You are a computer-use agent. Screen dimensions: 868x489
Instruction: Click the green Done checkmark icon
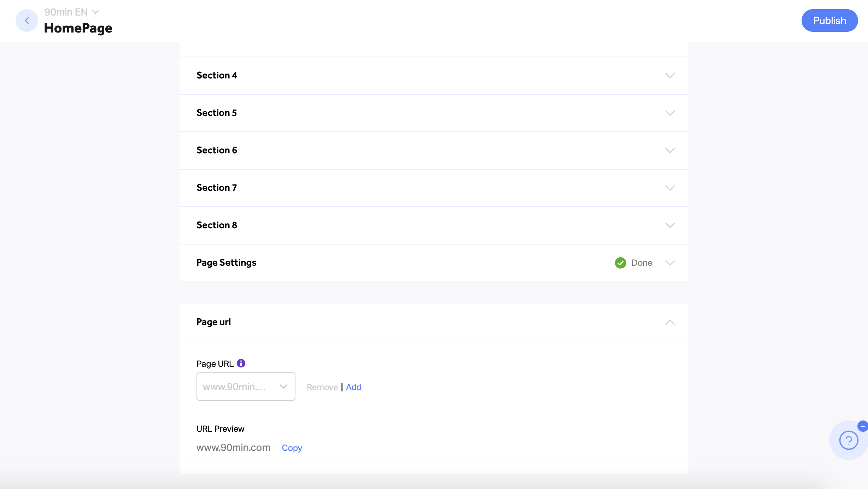coord(620,263)
